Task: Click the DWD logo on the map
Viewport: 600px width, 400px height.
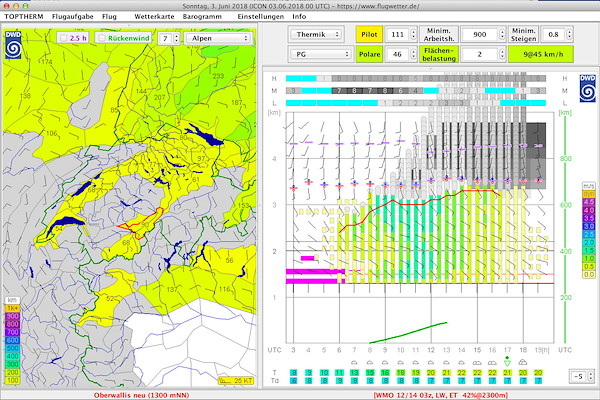Action: pyautogui.click(x=13, y=45)
